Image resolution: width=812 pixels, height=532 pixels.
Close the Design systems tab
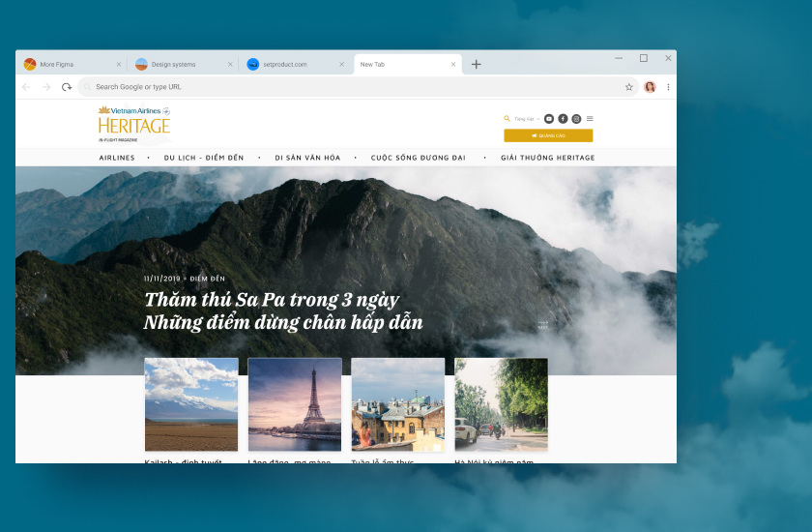tap(230, 64)
